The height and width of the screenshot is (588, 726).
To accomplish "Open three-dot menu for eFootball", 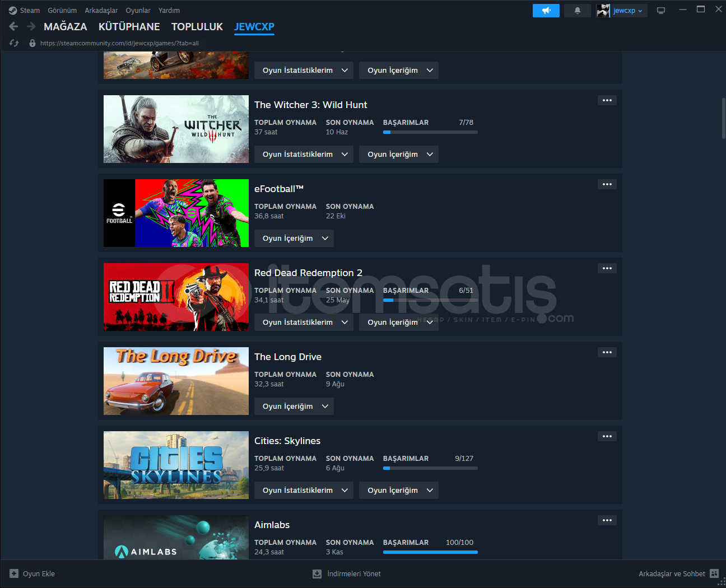I will tap(607, 184).
